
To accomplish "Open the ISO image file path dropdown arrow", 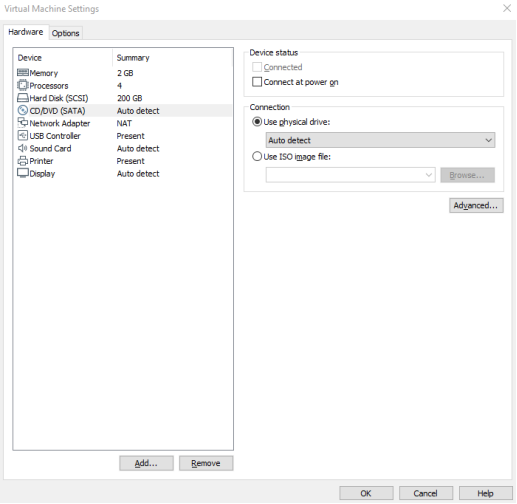I will (429, 175).
